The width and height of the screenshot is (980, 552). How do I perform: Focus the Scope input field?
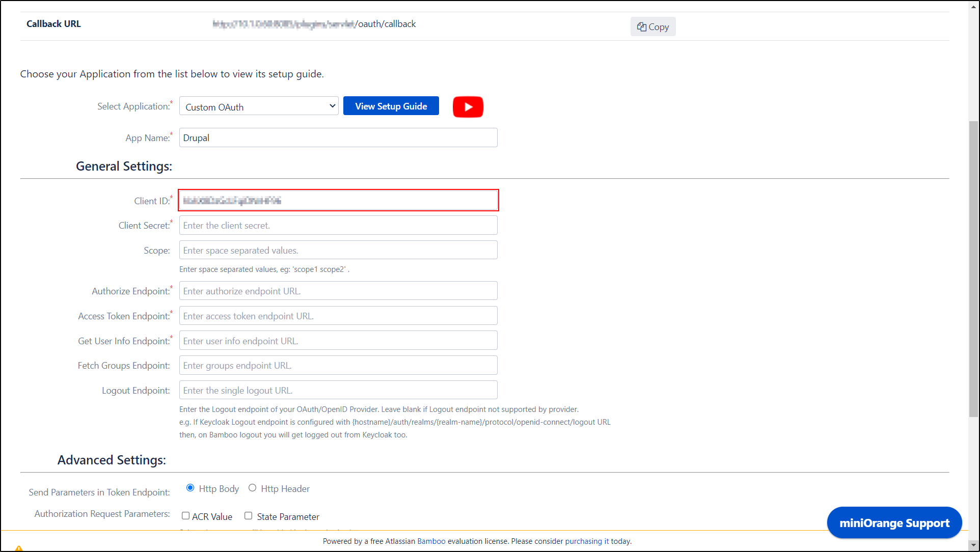(338, 250)
